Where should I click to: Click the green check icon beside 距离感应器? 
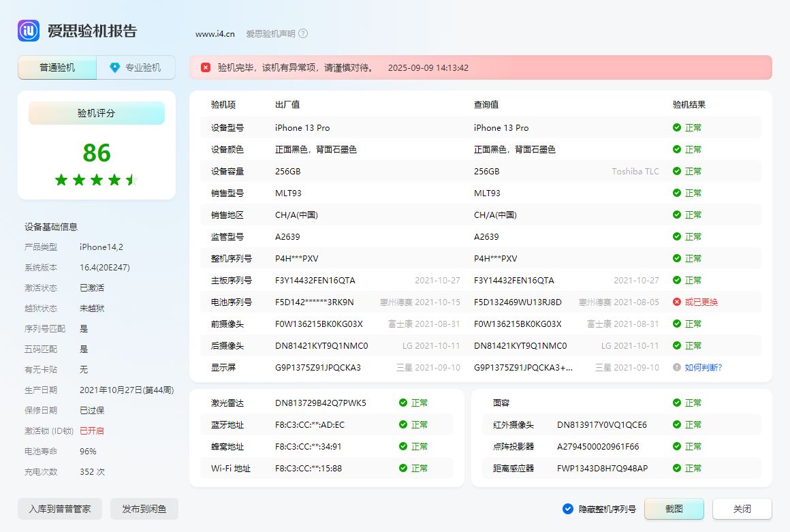point(676,468)
